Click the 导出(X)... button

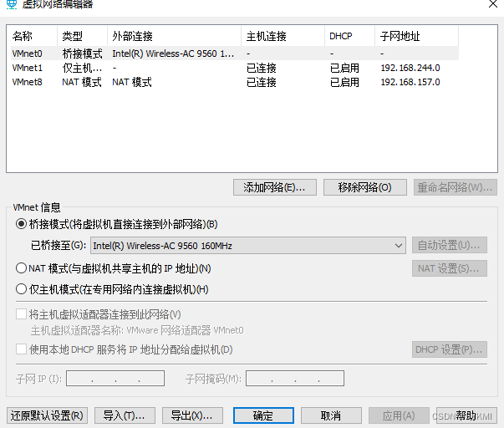click(x=192, y=415)
